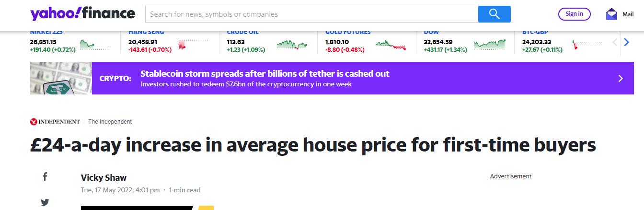Click the tether banknote banner thumbnail

[61, 78]
